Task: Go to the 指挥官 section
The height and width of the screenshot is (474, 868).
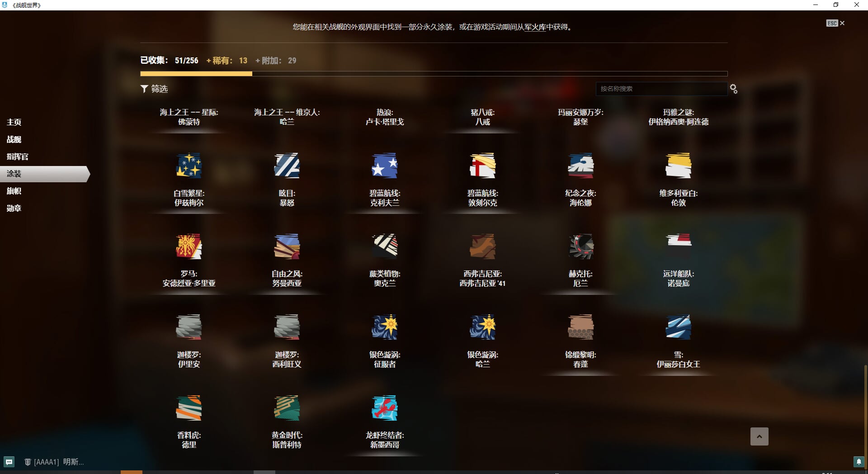Action: coord(17,156)
